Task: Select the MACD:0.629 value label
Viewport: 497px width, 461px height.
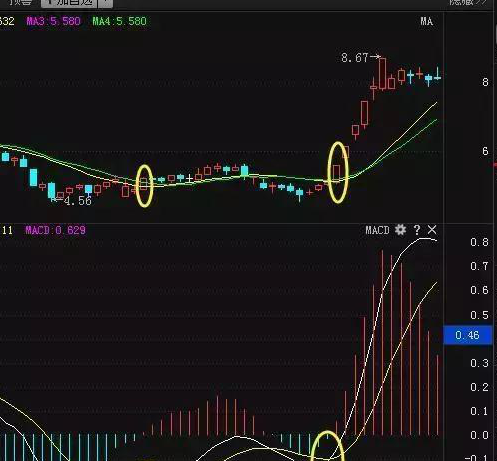Action: (55, 230)
